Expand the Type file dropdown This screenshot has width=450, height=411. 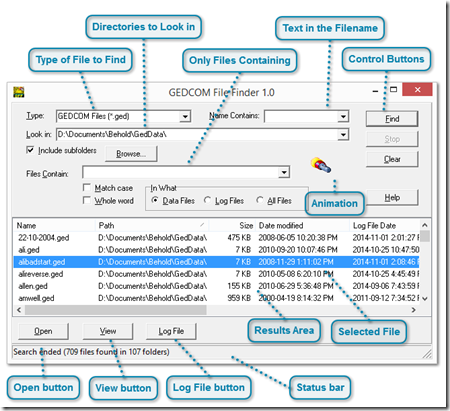185,116
